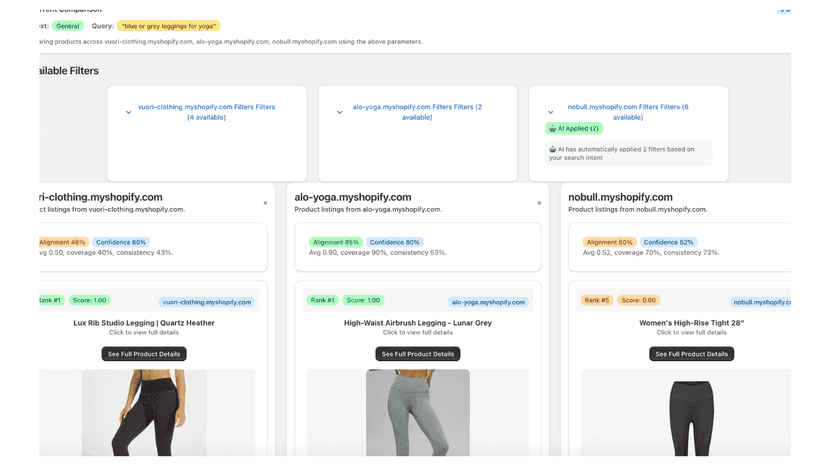See full details for High-Waist Airbrush Legging

click(x=418, y=354)
